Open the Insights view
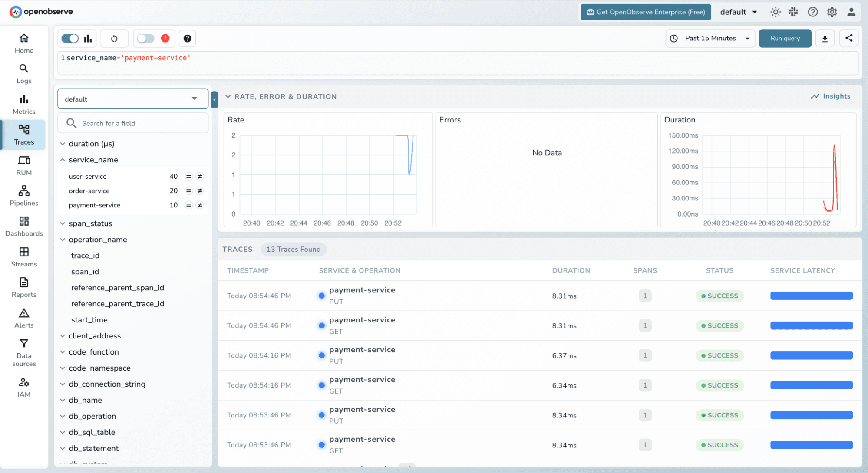The image size is (868, 473). (831, 96)
